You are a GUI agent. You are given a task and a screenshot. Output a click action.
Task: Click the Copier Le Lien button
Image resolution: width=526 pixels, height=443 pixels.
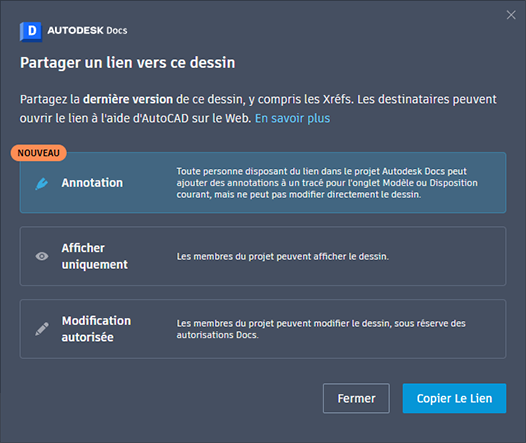point(455,398)
